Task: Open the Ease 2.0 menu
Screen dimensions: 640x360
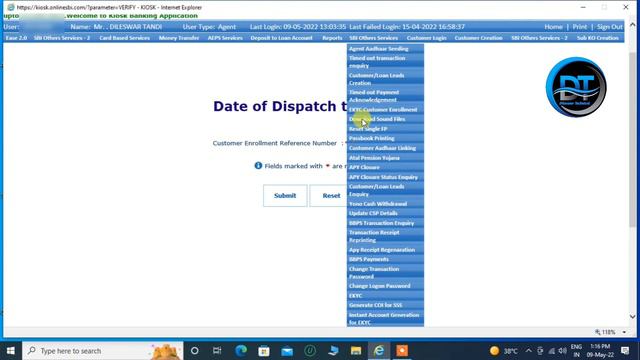Action: coord(16,38)
